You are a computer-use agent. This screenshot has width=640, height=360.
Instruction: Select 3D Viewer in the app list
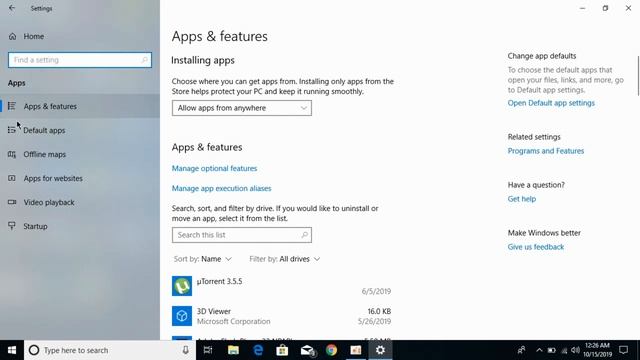pos(281,316)
